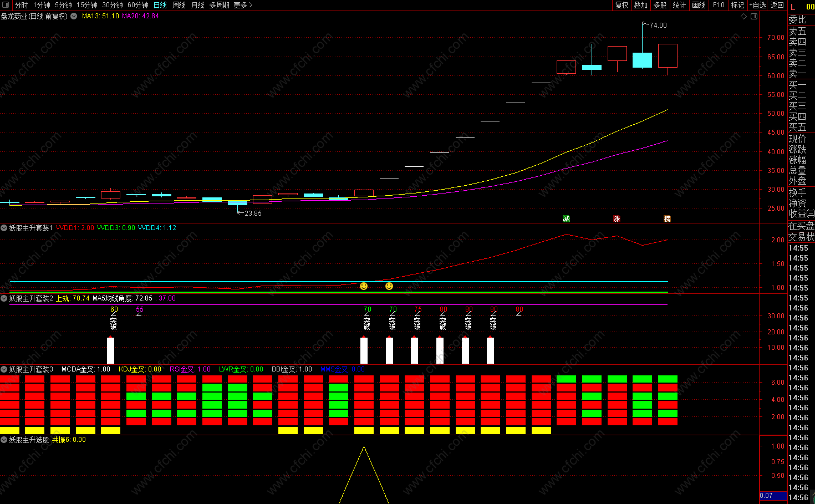The width and height of the screenshot is (815, 504).
Task: Toggle the right info panel icon
Action: pos(754,17)
